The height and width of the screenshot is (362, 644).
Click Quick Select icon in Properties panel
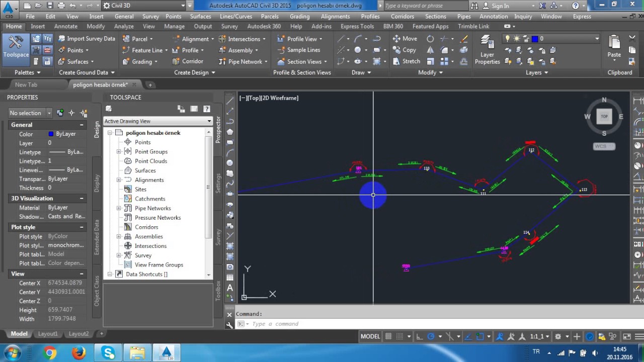pyautogui.click(x=84, y=113)
